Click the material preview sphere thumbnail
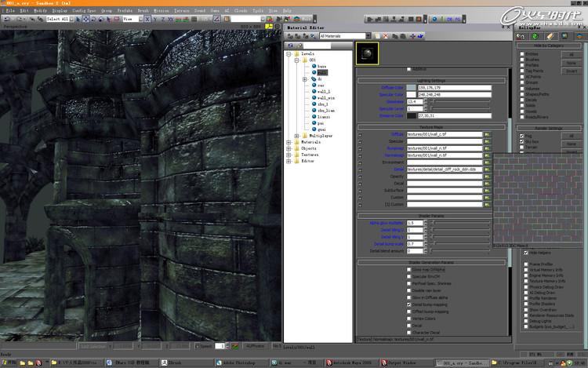Viewport: 588px width, 368px height. (x=366, y=53)
